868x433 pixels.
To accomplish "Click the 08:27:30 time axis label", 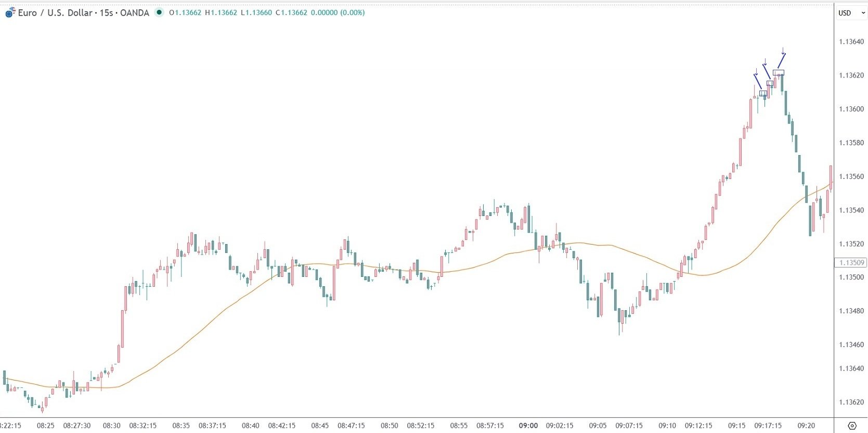I will (x=77, y=426).
